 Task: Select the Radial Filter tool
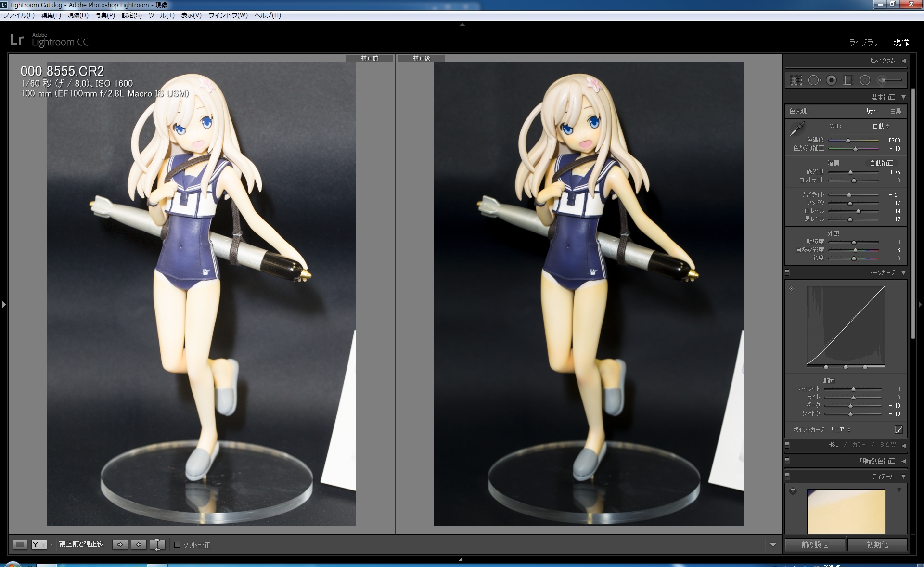[x=865, y=80]
